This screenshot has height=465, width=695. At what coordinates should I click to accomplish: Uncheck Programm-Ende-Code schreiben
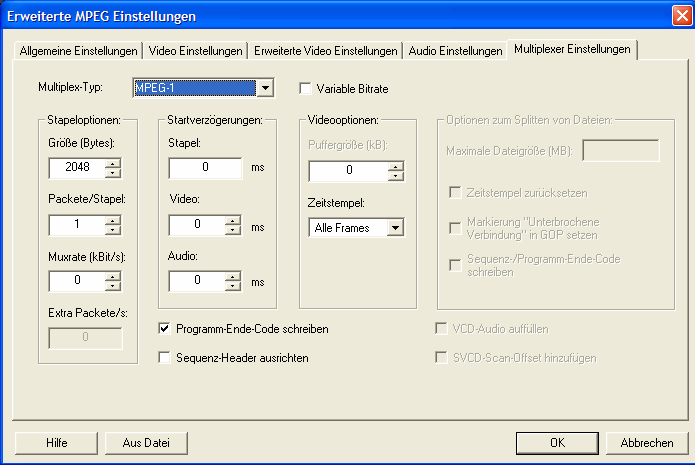pyautogui.click(x=165, y=328)
